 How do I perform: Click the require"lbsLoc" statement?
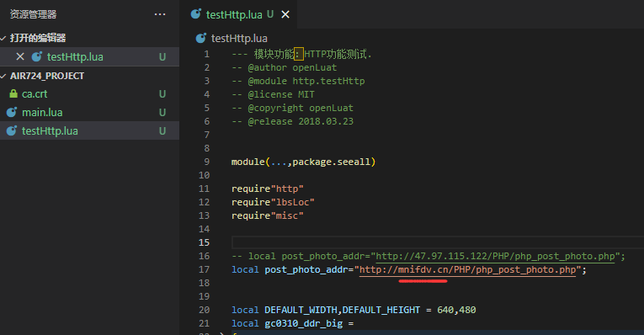pyautogui.click(x=273, y=202)
